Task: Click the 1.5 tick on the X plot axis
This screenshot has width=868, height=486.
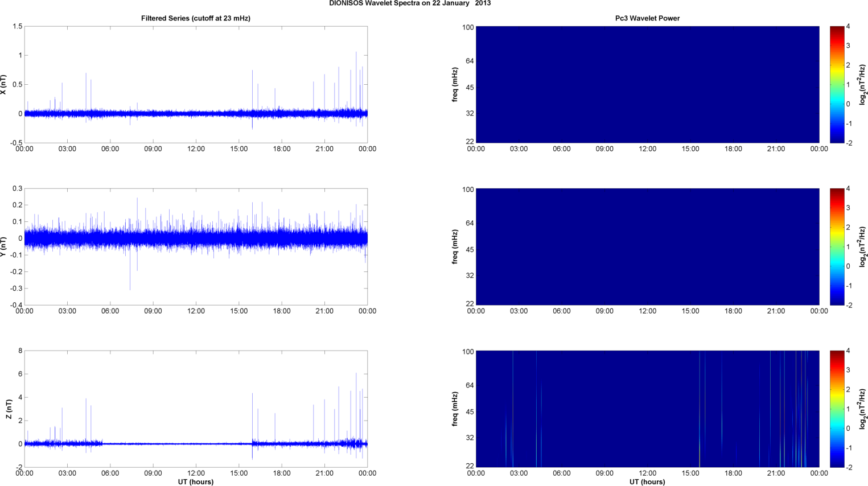Action: click(x=17, y=27)
